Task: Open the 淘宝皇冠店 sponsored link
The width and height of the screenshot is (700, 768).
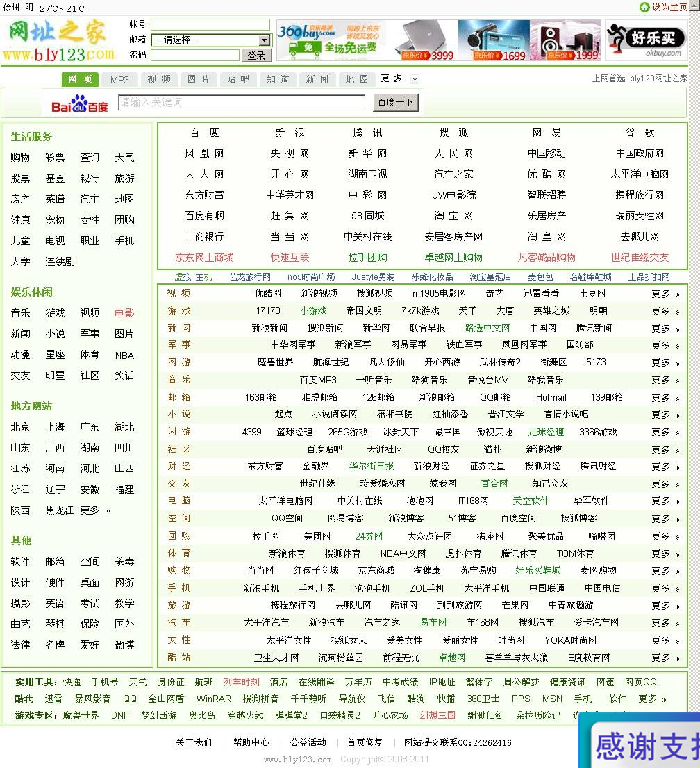Action: point(490,277)
